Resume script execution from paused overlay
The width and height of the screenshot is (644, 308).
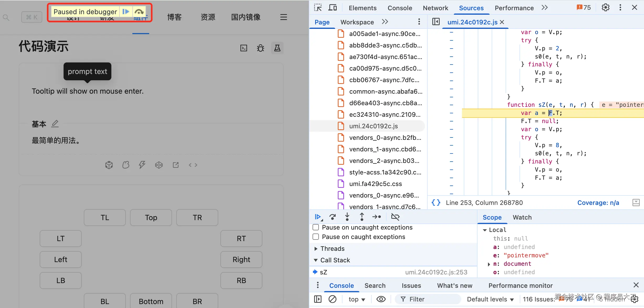126,12
